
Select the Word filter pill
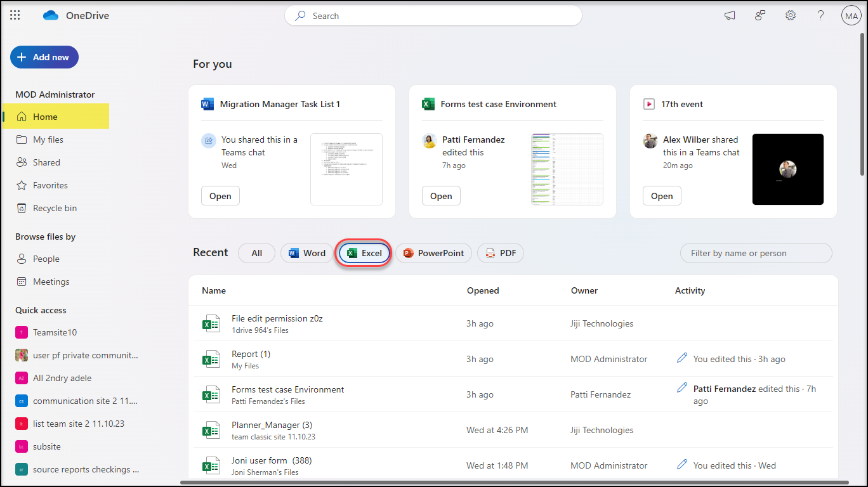(307, 253)
